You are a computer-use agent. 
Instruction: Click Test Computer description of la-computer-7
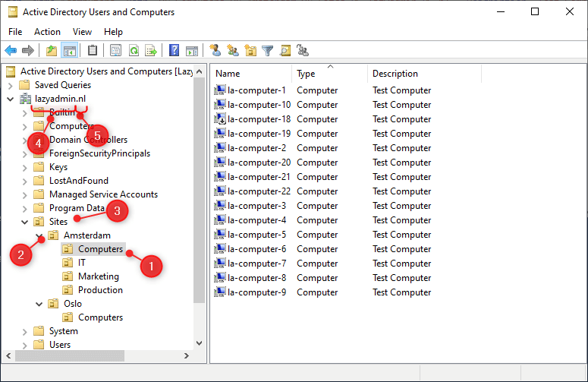[x=402, y=264]
